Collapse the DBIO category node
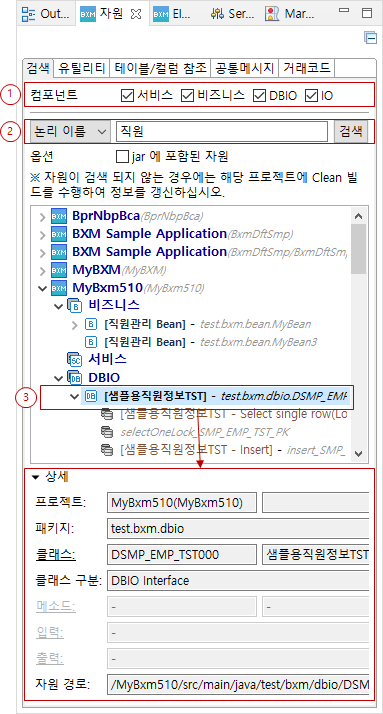 pos(58,378)
